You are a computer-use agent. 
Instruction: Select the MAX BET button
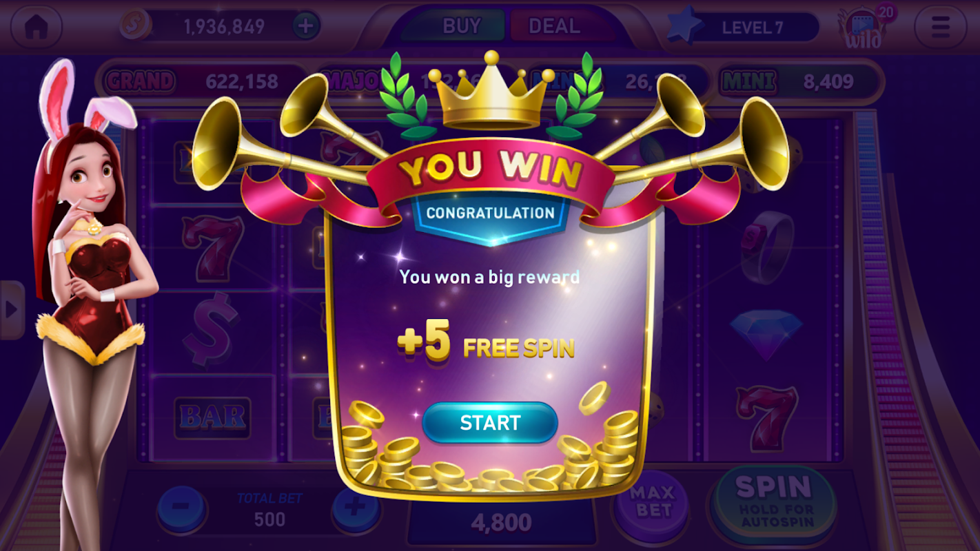coord(652,503)
